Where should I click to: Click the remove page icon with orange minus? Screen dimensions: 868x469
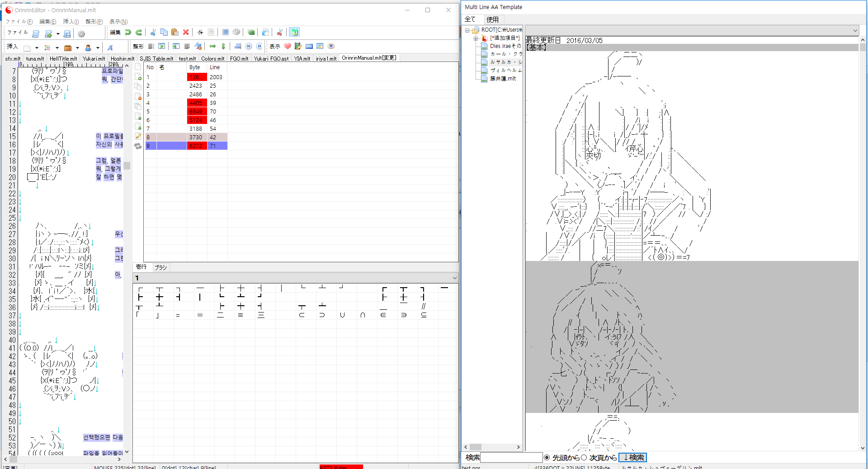(x=138, y=97)
